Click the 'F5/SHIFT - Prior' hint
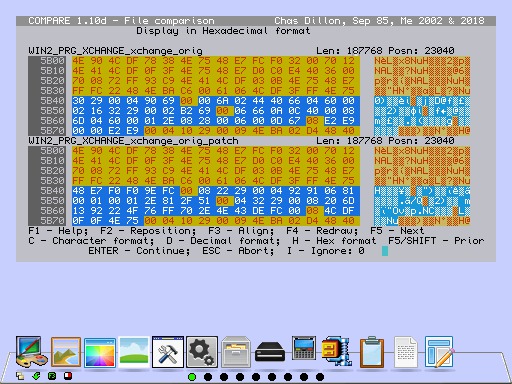The width and height of the screenshot is (512, 384). coord(436,241)
